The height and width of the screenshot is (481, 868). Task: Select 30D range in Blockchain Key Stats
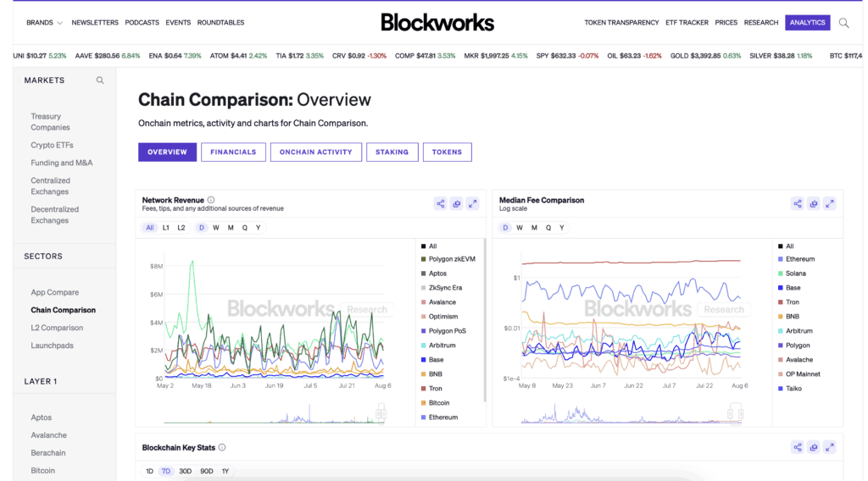pos(185,471)
